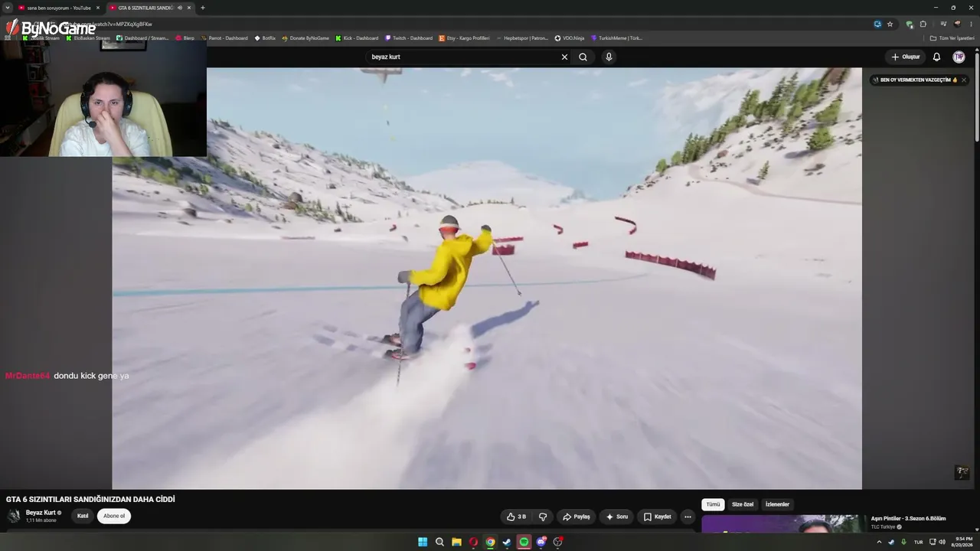
Task: Select the Tümü filter chip
Action: [713, 504]
